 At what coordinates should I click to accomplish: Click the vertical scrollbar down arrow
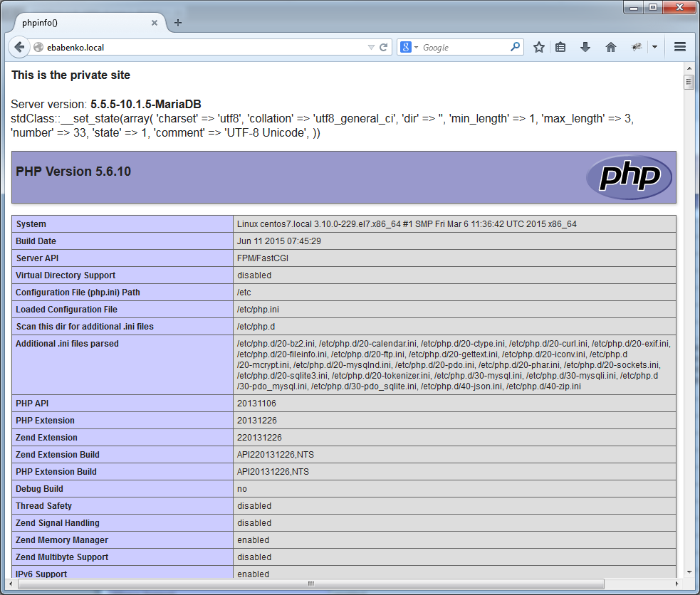point(689,572)
